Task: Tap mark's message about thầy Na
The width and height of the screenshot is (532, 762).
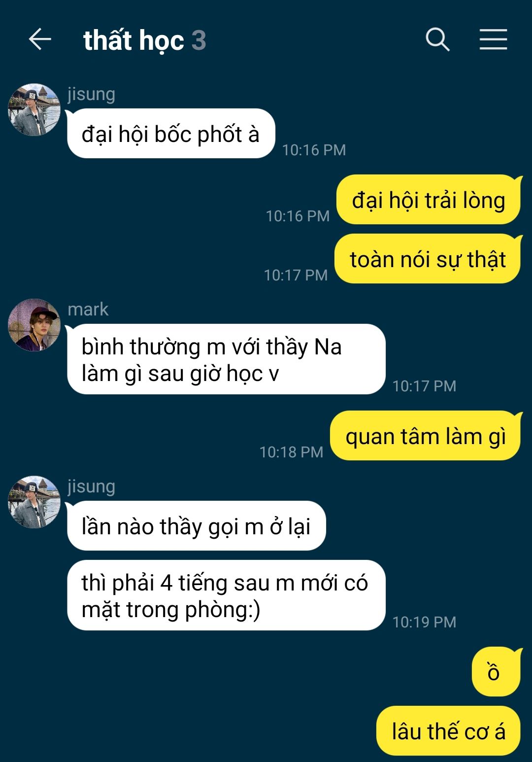Action: (x=226, y=359)
